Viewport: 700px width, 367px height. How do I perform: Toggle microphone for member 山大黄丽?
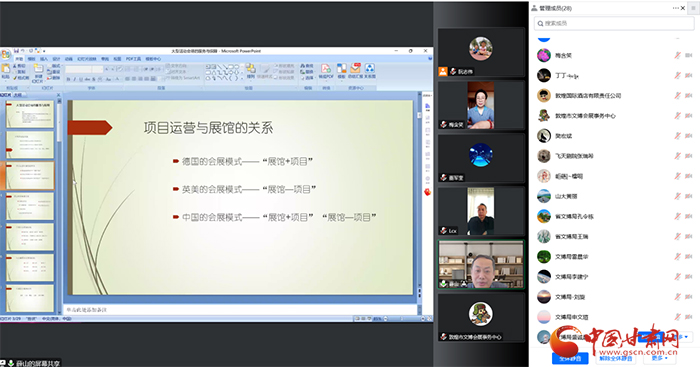pos(677,196)
